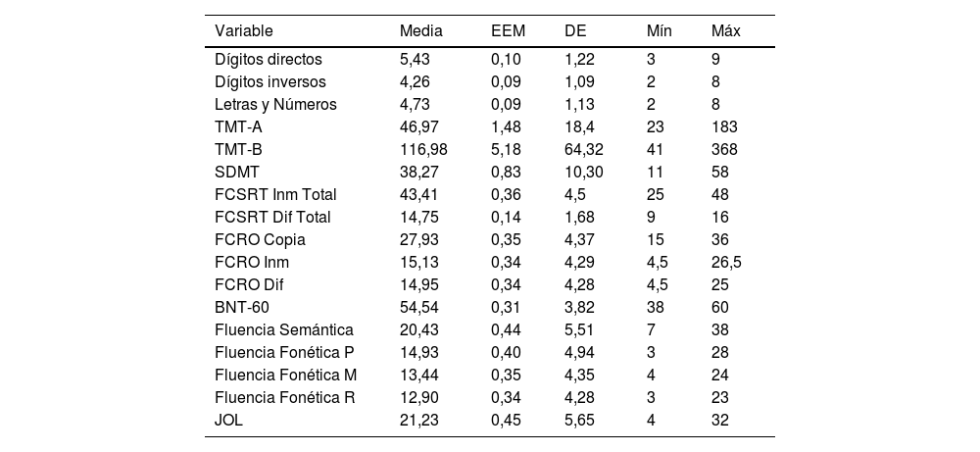980x452 pixels.
Task: Click the BNT-60 row label
Action: coord(241,307)
